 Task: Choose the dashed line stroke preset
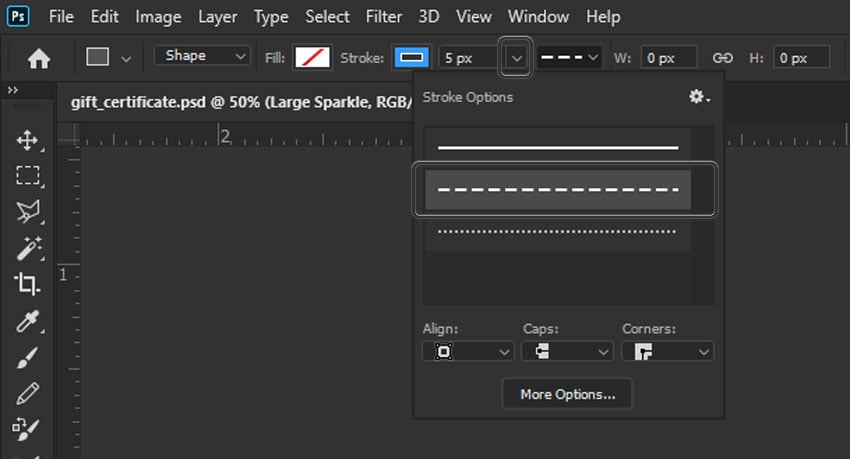557,190
